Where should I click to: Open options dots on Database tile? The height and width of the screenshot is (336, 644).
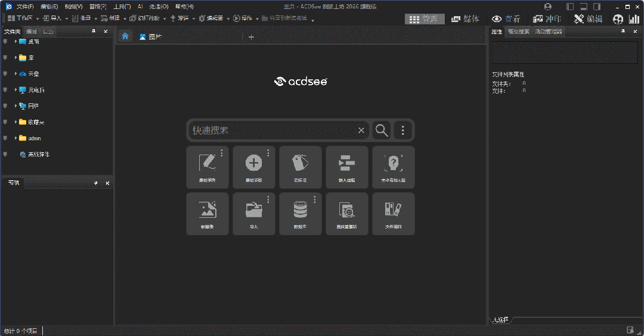click(315, 199)
